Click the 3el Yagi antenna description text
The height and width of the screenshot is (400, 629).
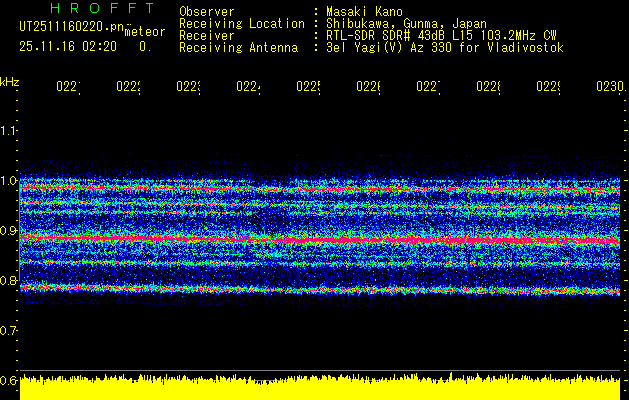point(445,48)
